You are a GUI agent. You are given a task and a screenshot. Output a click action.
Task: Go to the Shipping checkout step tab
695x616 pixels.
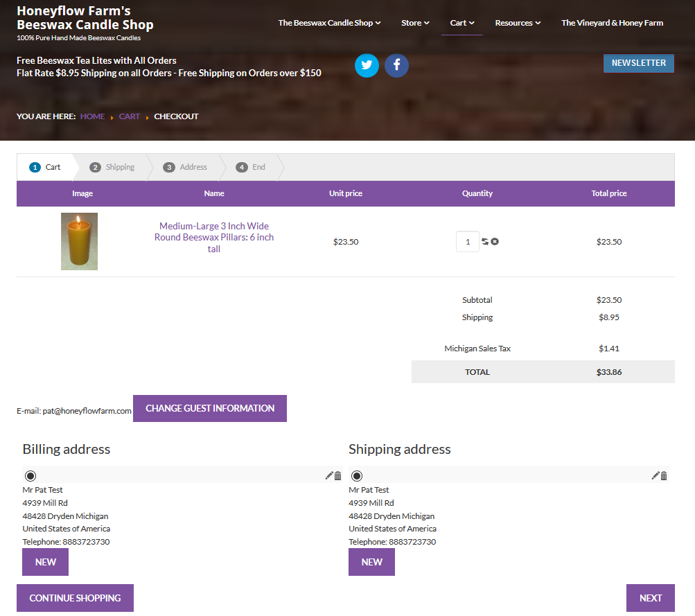pos(112,167)
